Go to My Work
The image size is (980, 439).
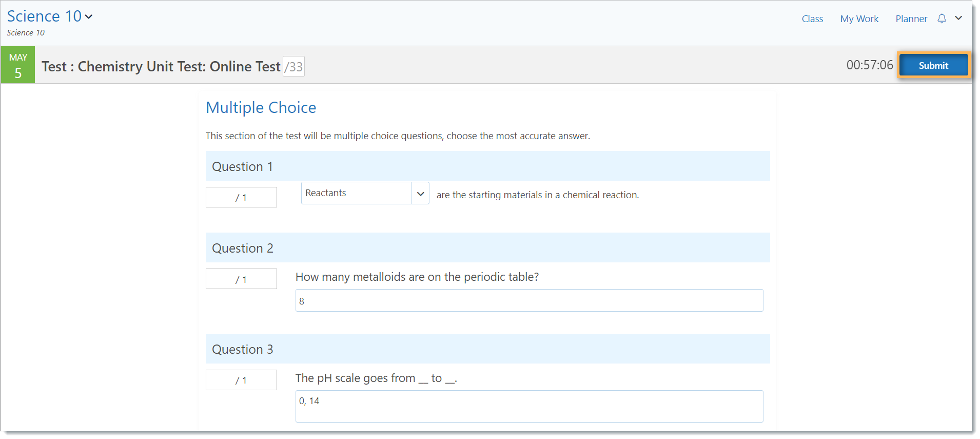(859, 19)
